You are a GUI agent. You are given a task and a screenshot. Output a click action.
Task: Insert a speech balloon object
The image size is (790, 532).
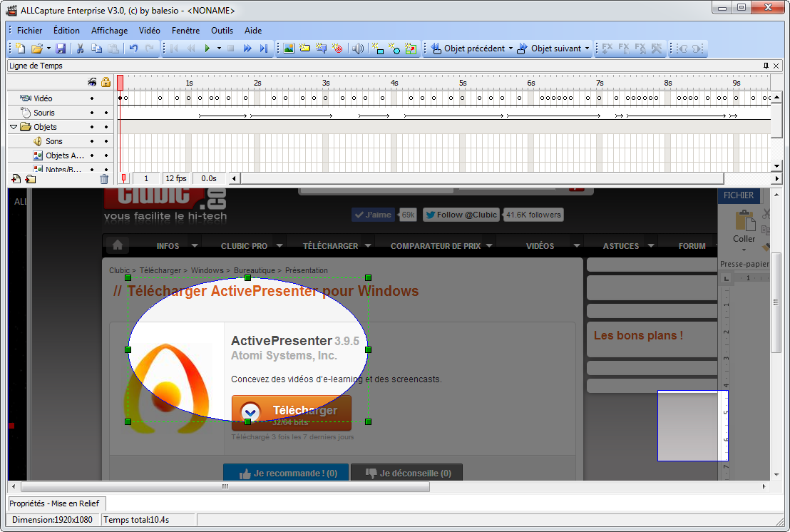pyautogui.click(x=321, y=48)
